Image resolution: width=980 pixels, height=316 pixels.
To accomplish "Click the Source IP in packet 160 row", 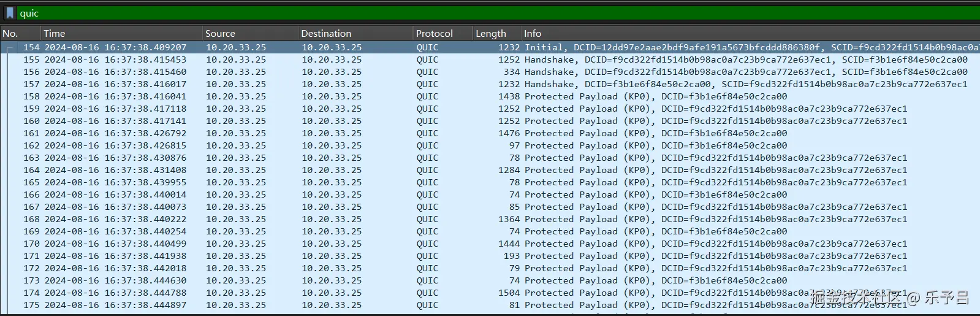I will [x=236, y=121].
